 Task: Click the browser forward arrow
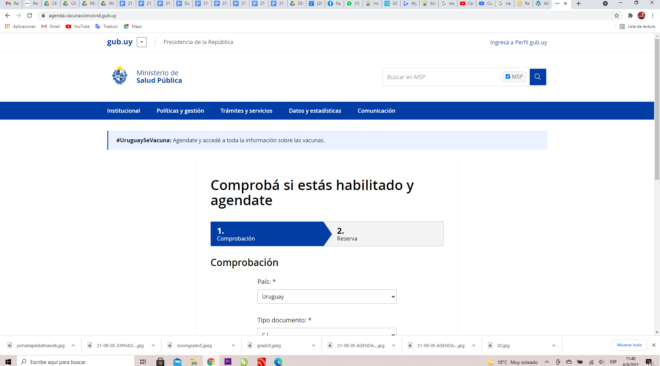click(19, 16)
